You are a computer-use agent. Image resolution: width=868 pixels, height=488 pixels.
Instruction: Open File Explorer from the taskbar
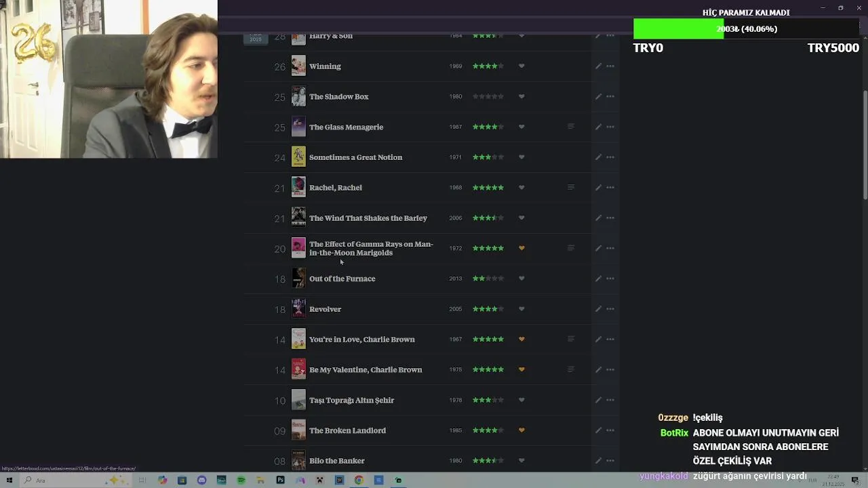(x=260, y=480)
